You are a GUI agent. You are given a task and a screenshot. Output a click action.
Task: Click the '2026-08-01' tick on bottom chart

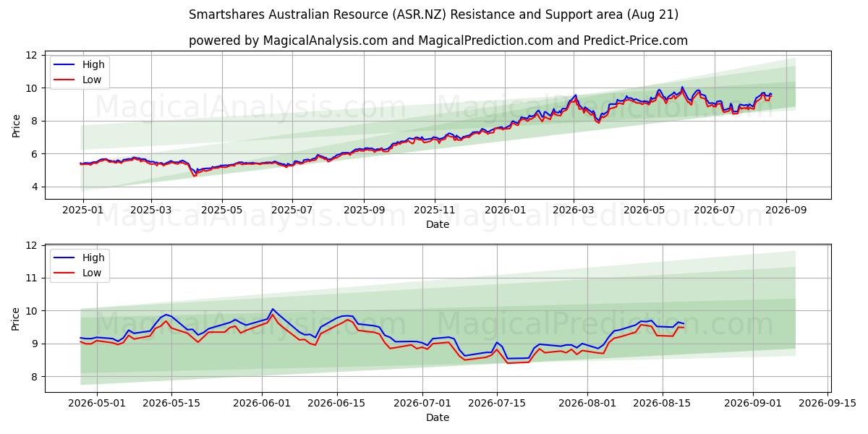tap(588, 404)
